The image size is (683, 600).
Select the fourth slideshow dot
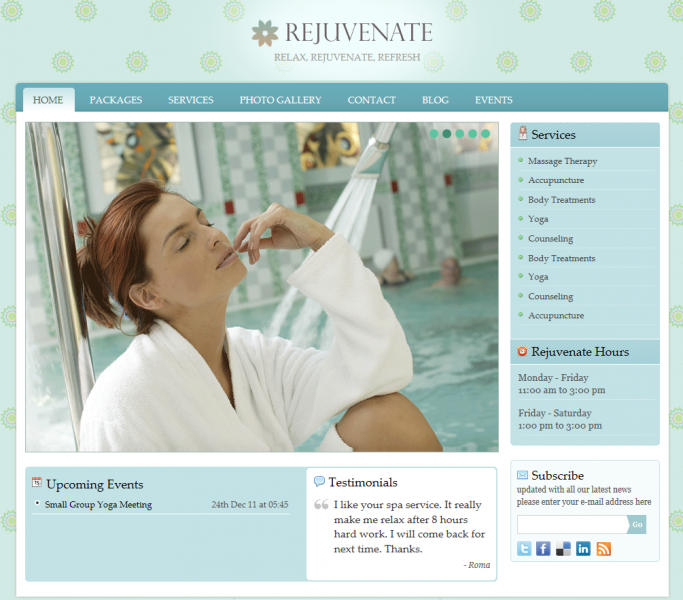point(473,134)
